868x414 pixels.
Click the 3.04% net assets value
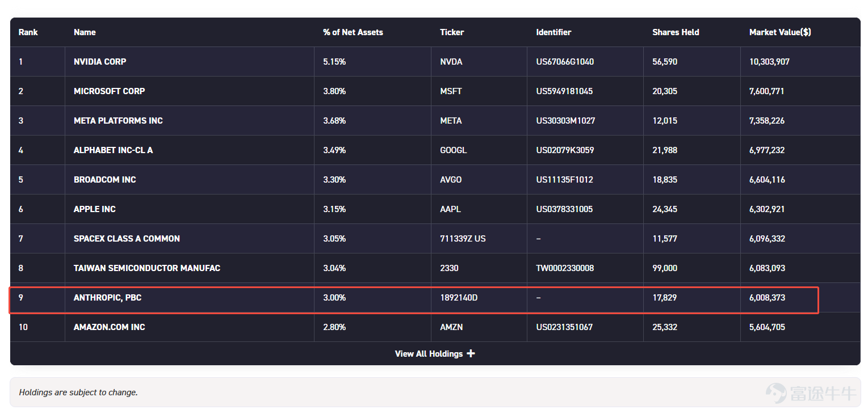(x=334, y=268)
